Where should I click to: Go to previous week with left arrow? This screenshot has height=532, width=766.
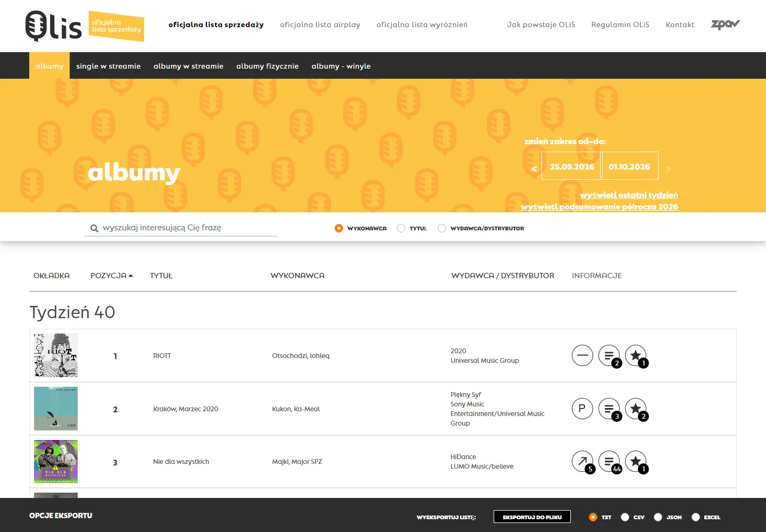tap(534, 169)
